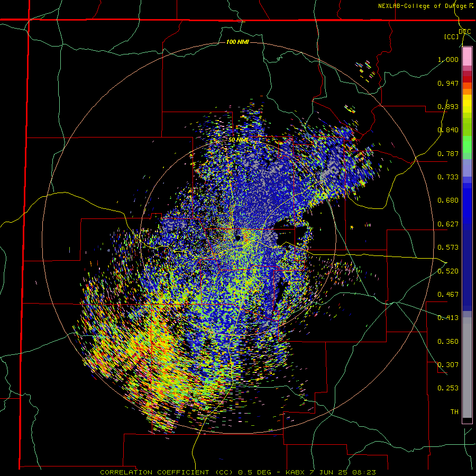Select the 0.787 legend value
The image size is (476, 476).
coord(448,153)
